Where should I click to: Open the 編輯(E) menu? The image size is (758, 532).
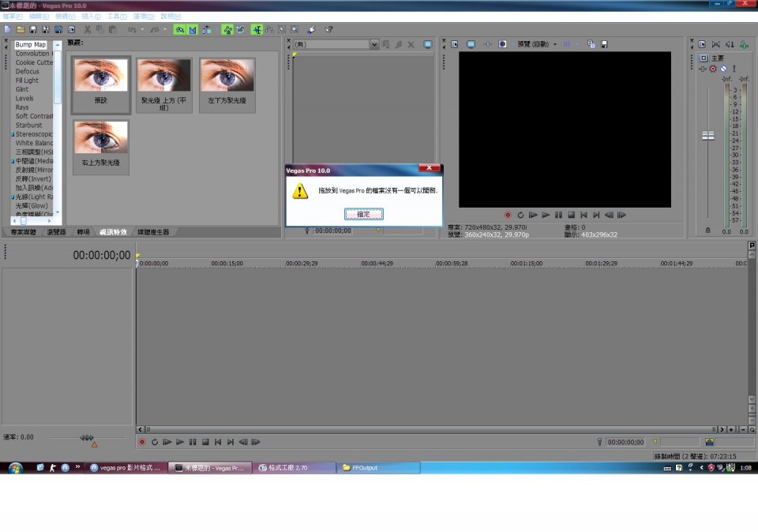[x=39, y=17]
